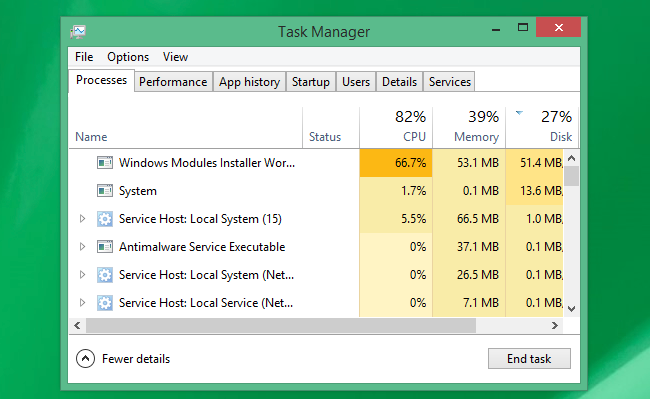Sort processes by Disk column header
Image resolution: width=650 pixels, height=399 pixels.
(542, 128)
